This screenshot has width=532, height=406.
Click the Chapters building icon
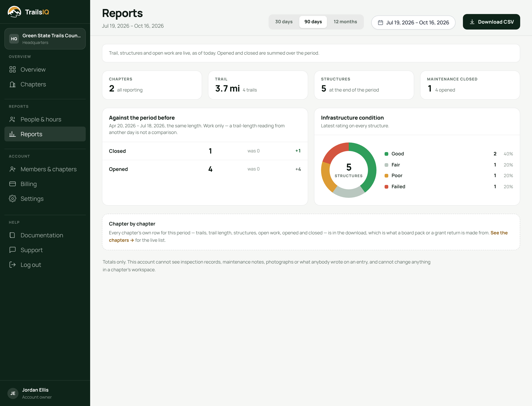(13, 84)
